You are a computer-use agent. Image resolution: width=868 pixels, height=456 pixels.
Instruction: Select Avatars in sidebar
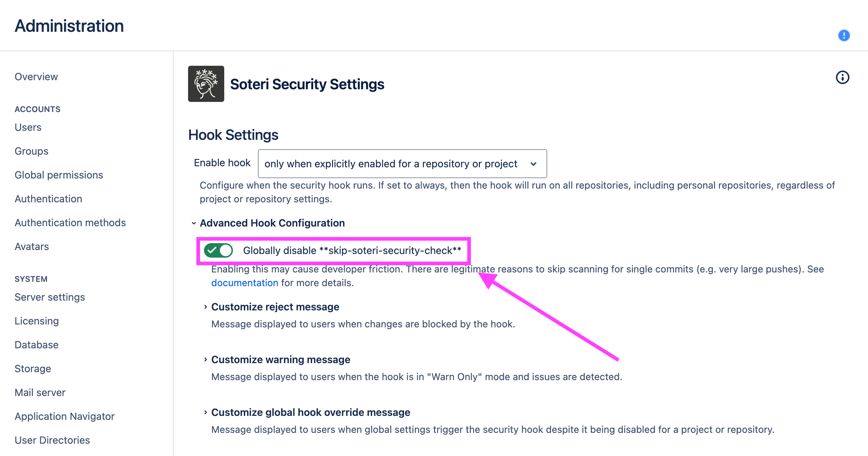point(32,246)
